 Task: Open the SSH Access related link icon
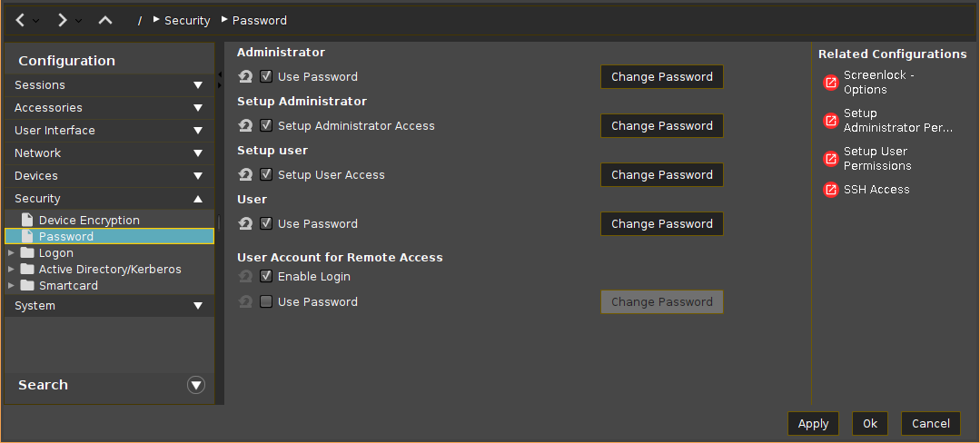click(x=830, y=190)
